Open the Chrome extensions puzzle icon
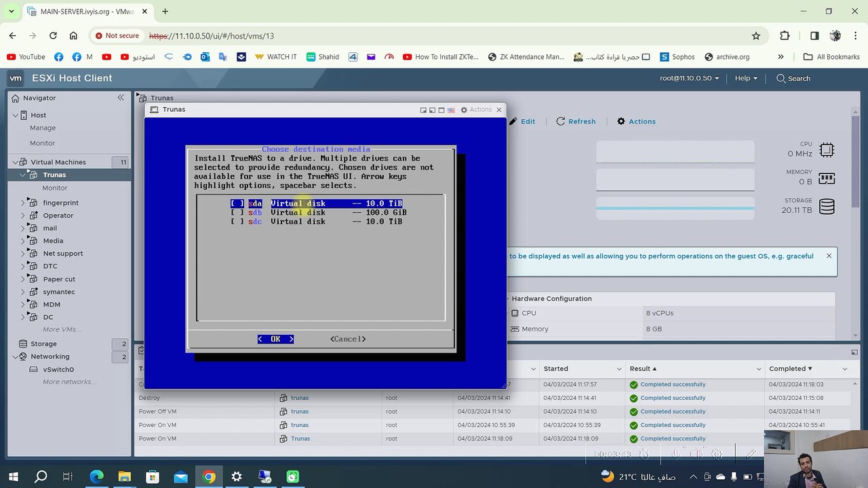This screenshot has width=868, height=488. pyautogui.click(x=785, y=36)
